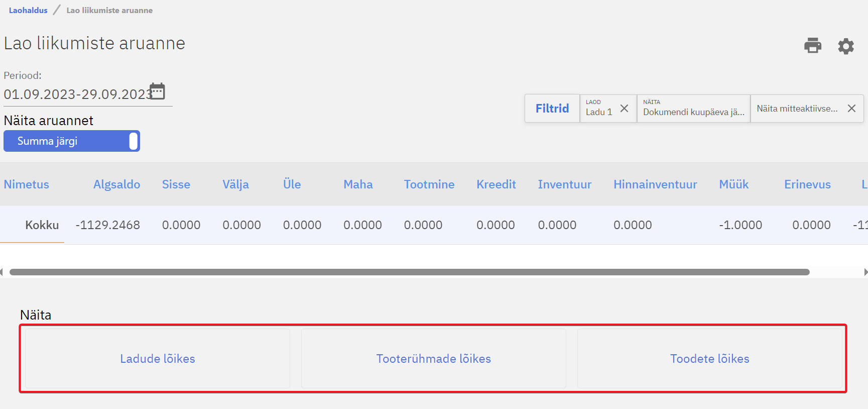Sort table by Nimetus column
Image resolution: width=868 pixels, height=409 pixels.
coord(27,184)
